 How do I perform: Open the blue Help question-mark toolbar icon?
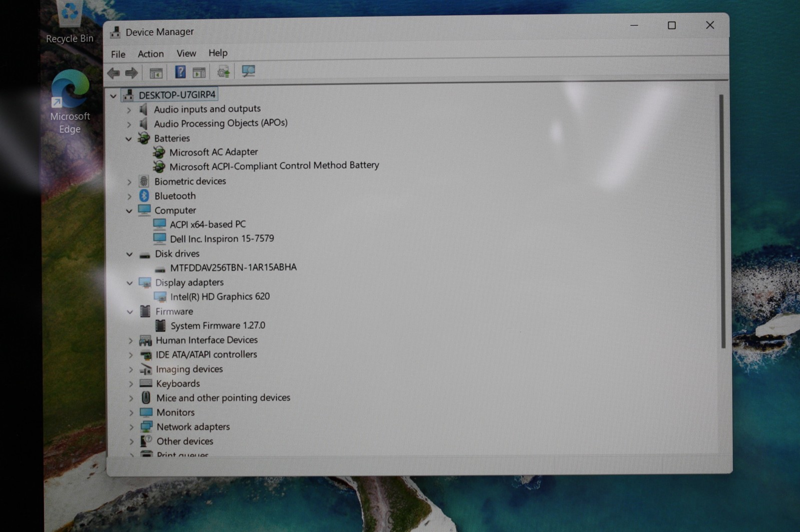pos(180,72)
